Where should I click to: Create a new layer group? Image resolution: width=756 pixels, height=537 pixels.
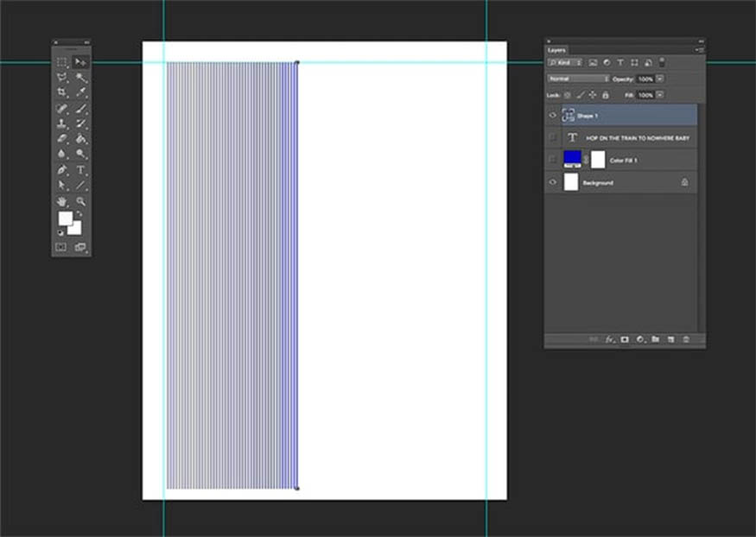click(655, 339)
